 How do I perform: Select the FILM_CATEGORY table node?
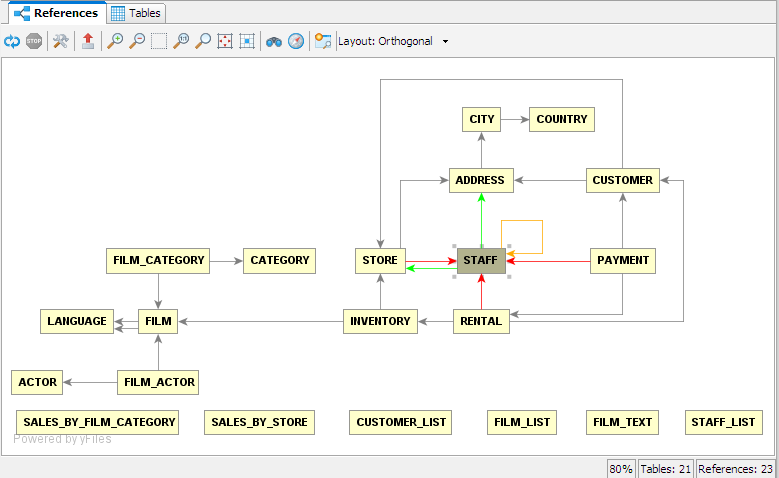(x=159, y=261)
